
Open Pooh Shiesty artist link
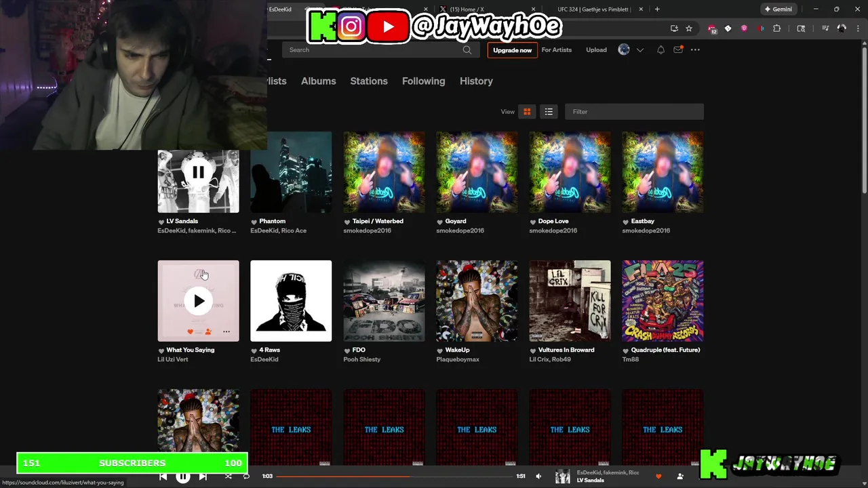[x=362, y=359]
